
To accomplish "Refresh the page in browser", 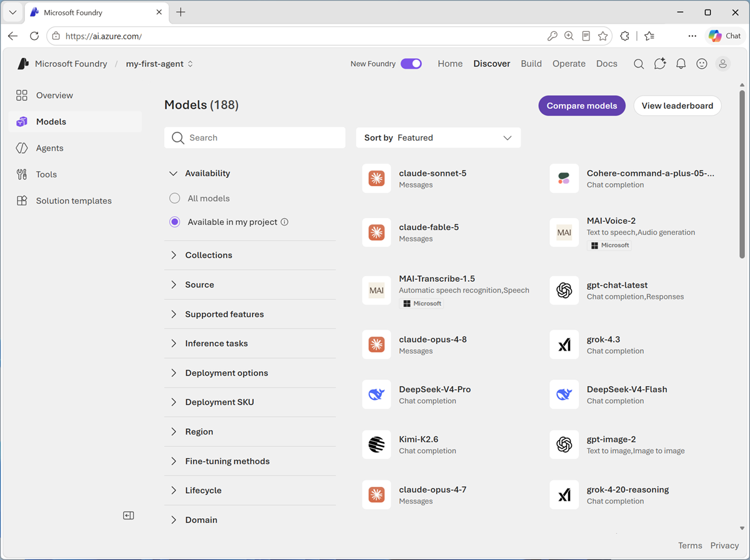I will click(34, 36).
